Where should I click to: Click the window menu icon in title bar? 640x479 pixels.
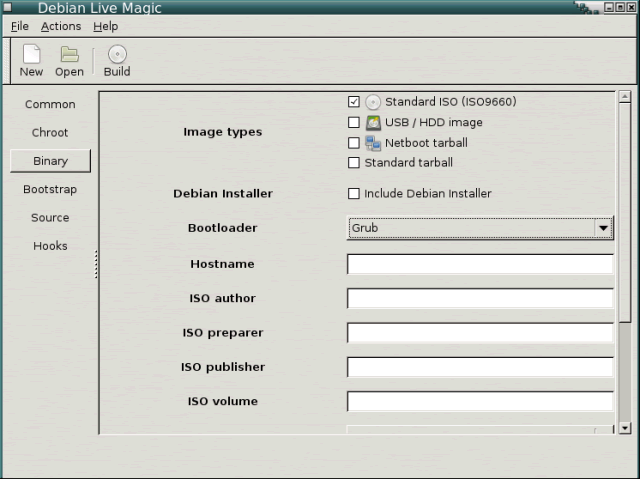(8, 8)
